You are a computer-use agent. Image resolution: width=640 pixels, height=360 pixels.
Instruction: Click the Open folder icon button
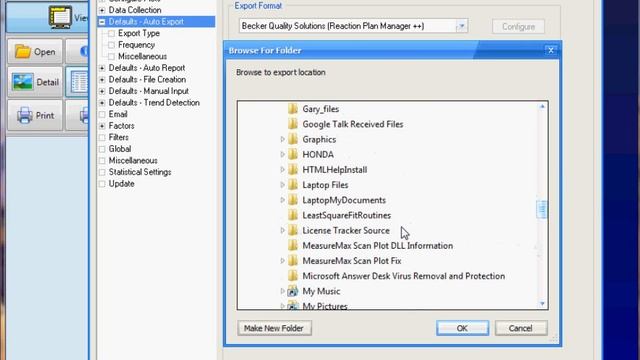coord(35,52)
